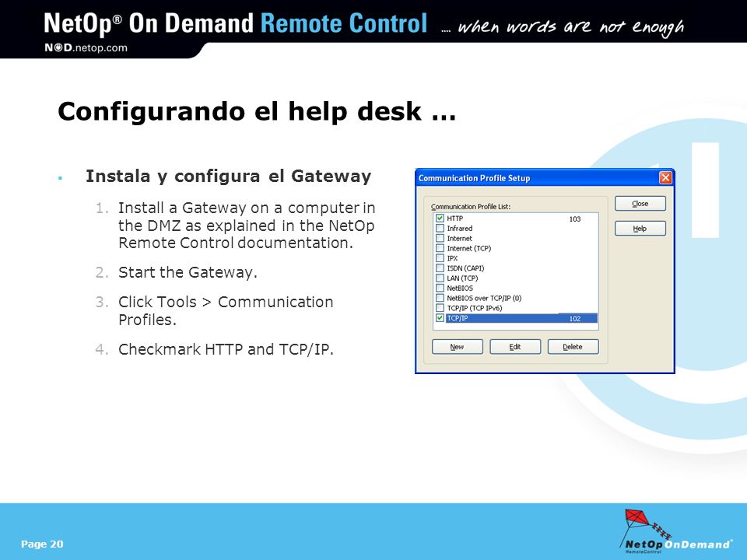The height and width of the screenshot is (560, 747).
Task: Enable the Internet profile checkbox
Action: pyautogui.click(x=440, y=238)
